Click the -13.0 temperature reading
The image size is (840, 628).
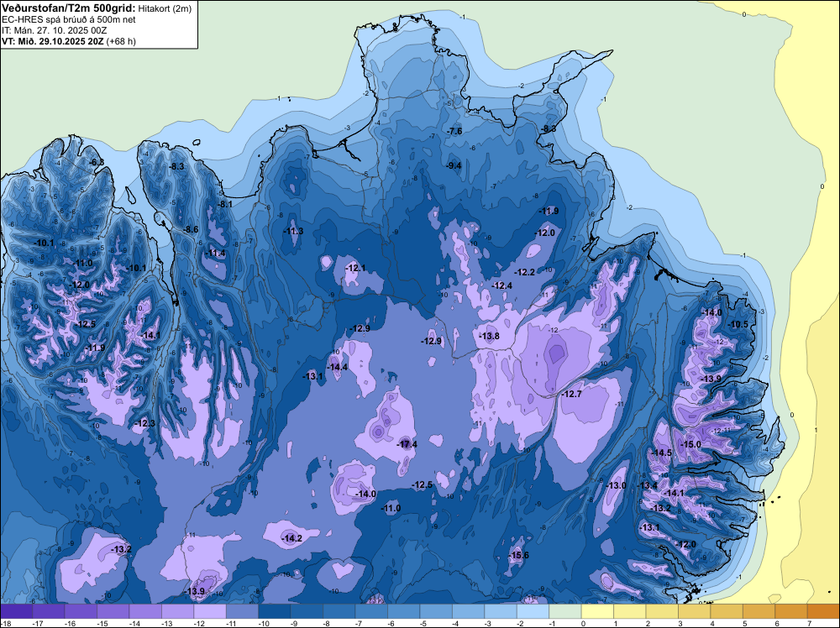click(616, 485)
